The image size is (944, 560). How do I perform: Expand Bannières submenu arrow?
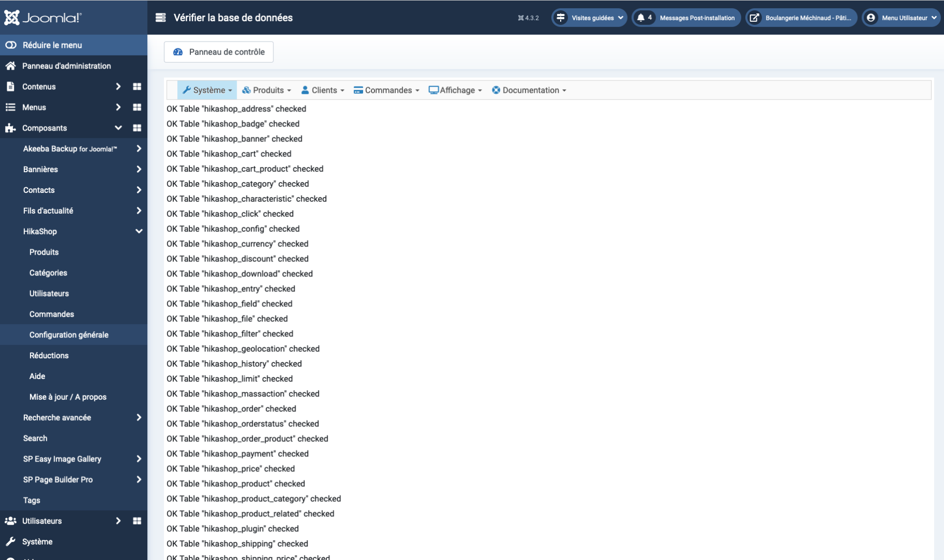tap(138, 170)
